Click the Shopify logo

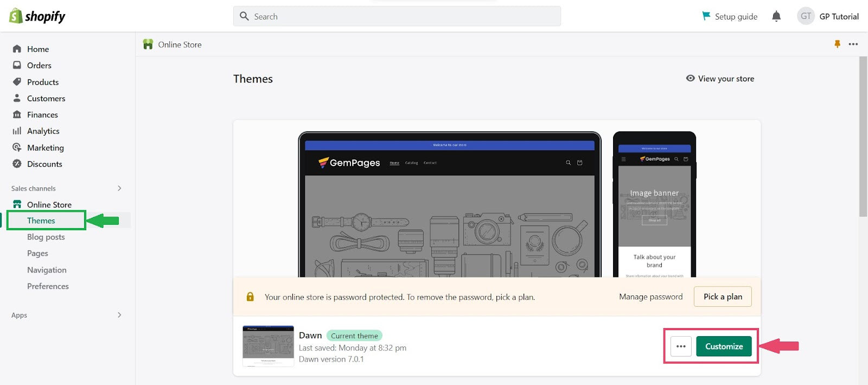pos(37,16)
